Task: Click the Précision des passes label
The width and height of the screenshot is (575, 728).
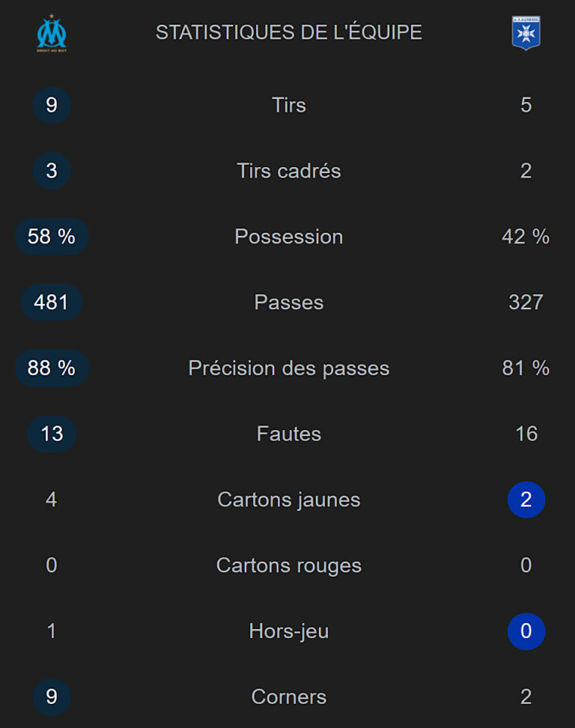Action: point(288,368)
